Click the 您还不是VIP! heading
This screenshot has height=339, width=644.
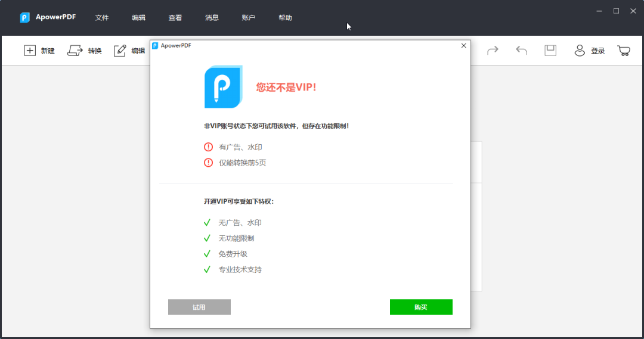[x=286, y=87]
